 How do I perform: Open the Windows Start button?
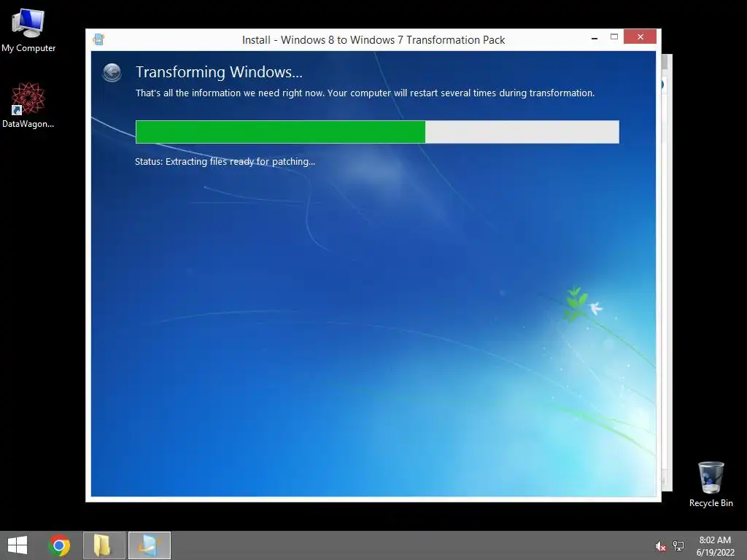coord(18,545)
